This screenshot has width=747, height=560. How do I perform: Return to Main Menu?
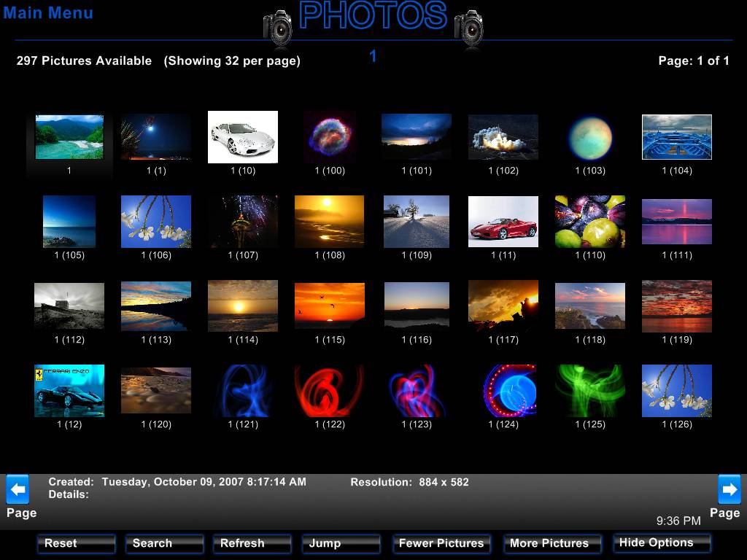[48, 13]
